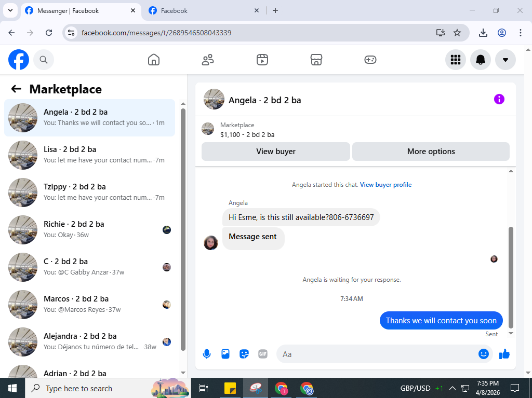
Task: Close the Messenger | Facebook tab
Action: 133,10
